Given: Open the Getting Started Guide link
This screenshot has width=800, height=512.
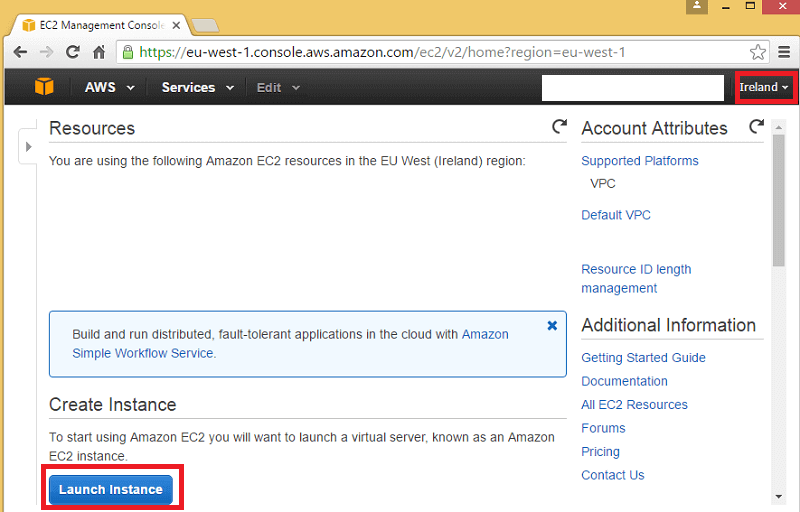Looking at the screenshot, I should point(643,357).
